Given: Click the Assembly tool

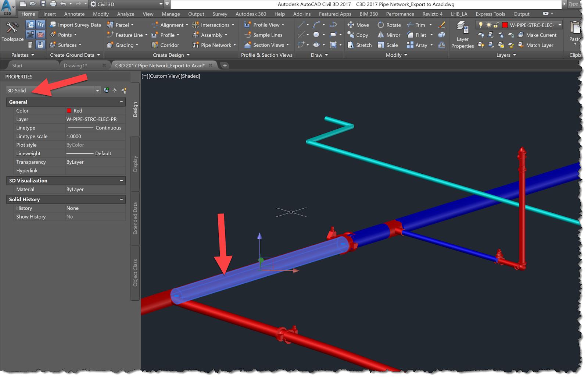Looking at the screenshot, I should click(x=210, y=35).
